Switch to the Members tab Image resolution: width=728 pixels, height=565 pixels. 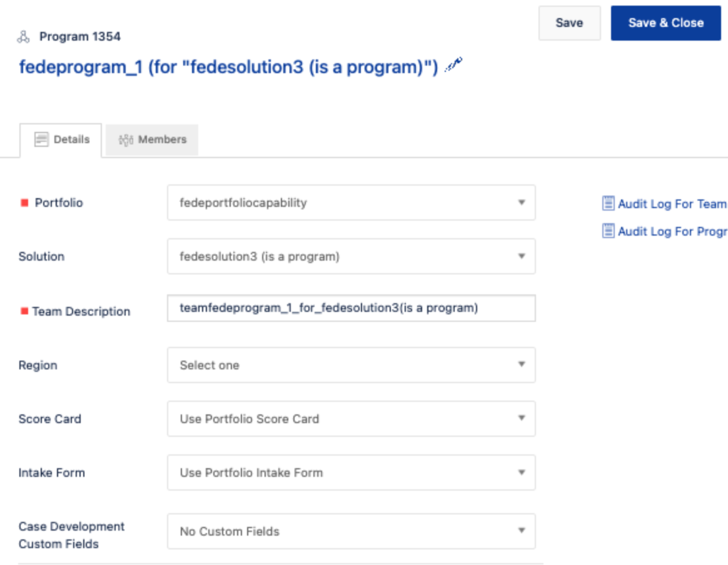point(152,139)
